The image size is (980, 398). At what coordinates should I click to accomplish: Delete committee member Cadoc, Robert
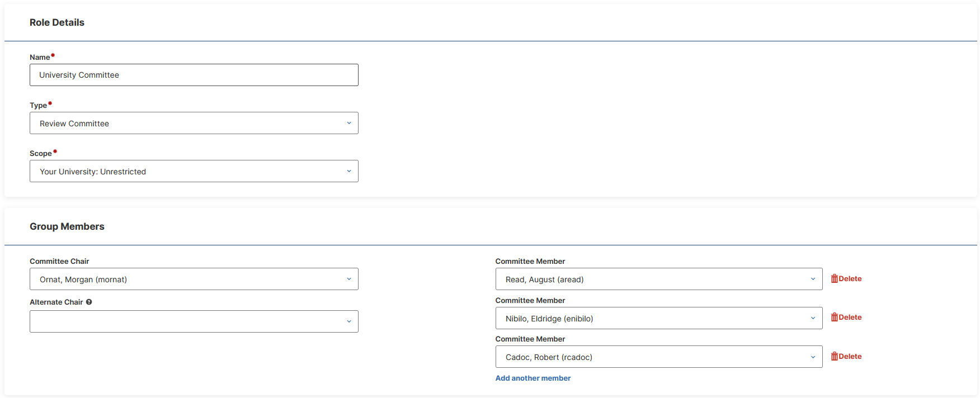(x=846, y=356)
